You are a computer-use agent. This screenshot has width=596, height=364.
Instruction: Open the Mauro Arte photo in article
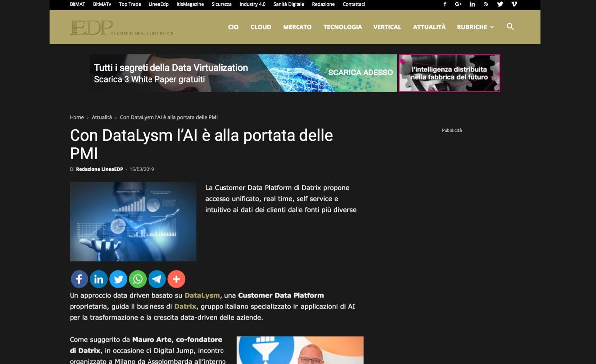point(300,350)
